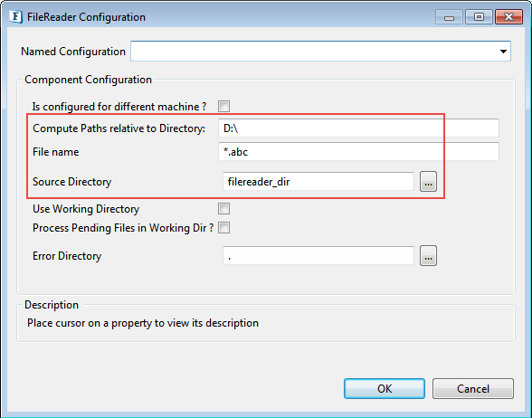532x418 pixels.
Task: Enable 'Is configured for different machine' checkbox
Action: point(224,106)
